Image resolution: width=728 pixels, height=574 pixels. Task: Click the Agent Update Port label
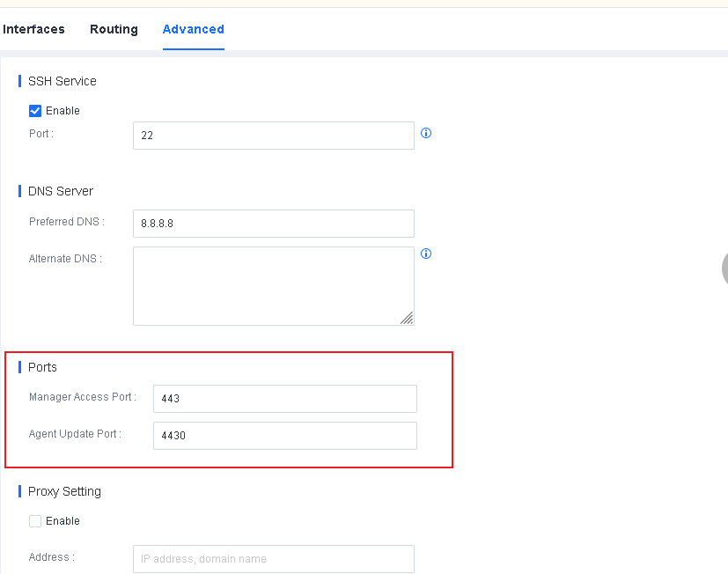click(75, 434)
